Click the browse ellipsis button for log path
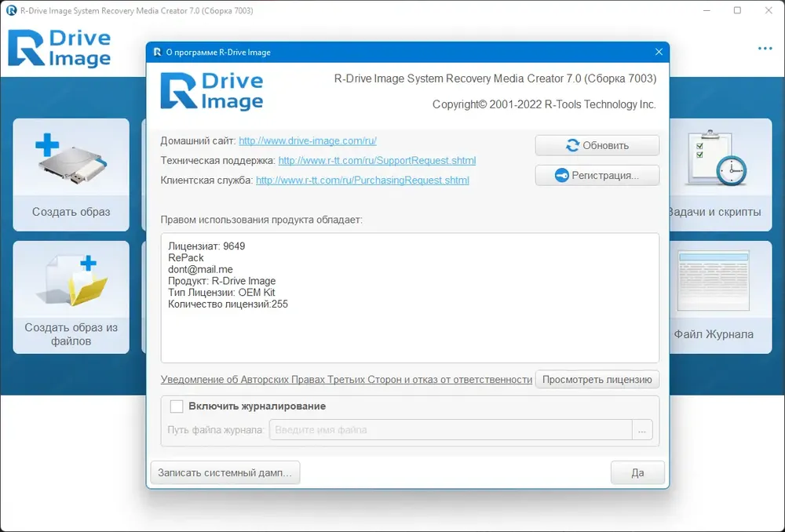This screenshot has height=532, width=785. [642, 429]
